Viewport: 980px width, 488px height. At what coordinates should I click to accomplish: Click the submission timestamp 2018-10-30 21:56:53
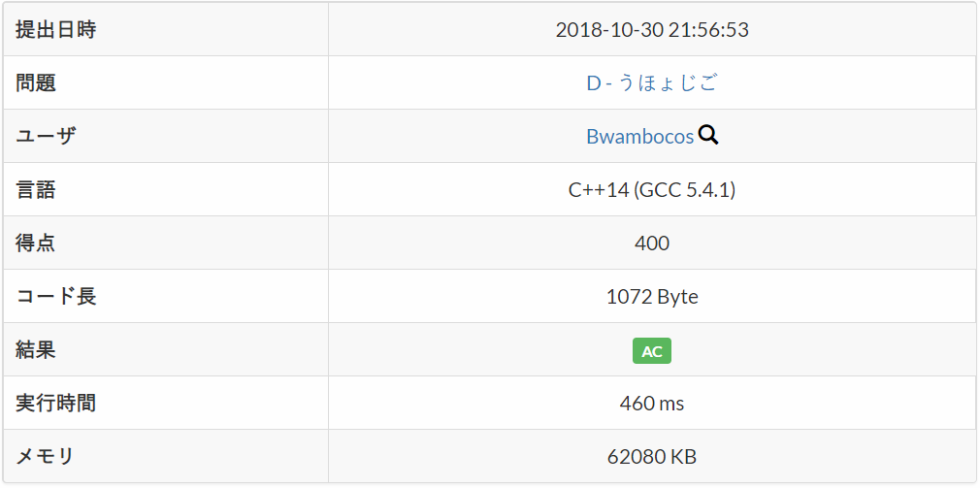[651, 30]
